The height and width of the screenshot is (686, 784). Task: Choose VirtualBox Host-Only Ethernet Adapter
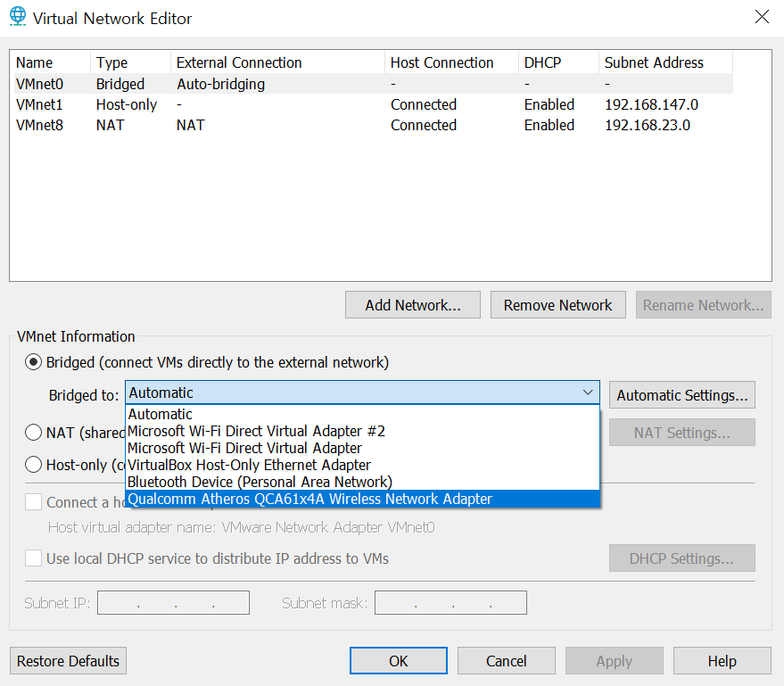pyautogui.click(x=362, y=465)
